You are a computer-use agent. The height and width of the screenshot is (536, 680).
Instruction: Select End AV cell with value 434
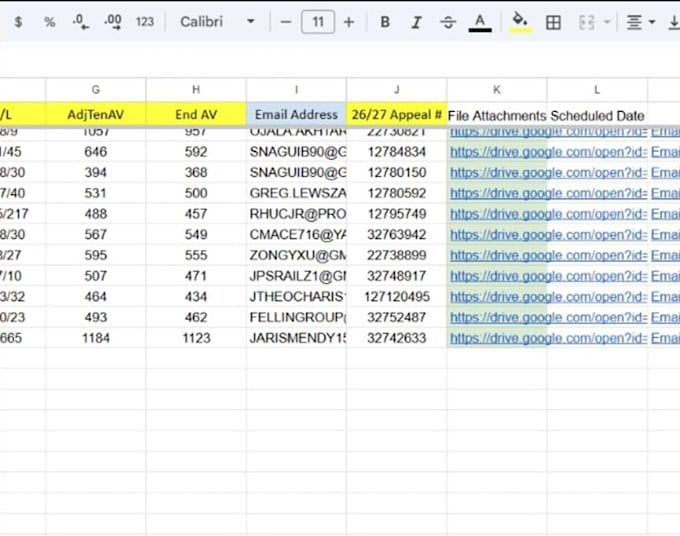pos(196,297)
